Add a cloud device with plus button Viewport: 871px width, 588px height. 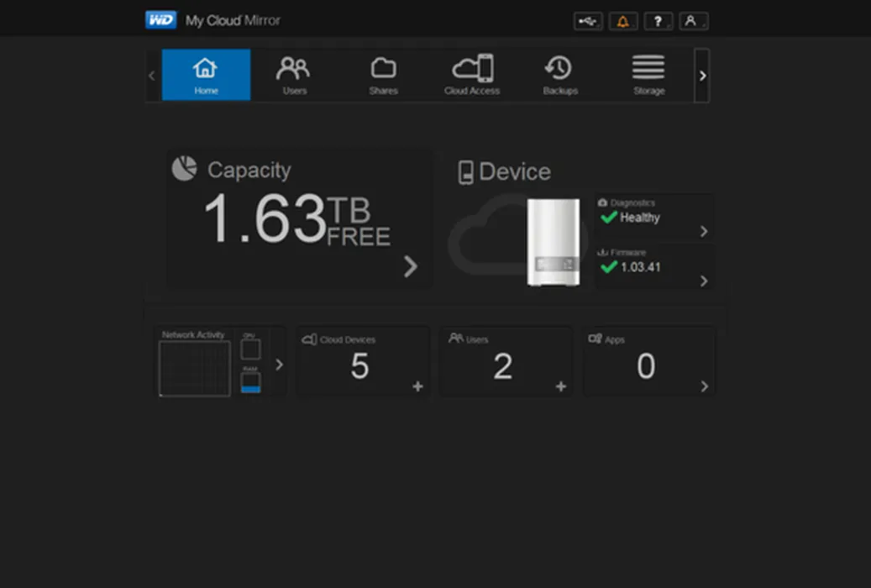[x=417, y=386]
